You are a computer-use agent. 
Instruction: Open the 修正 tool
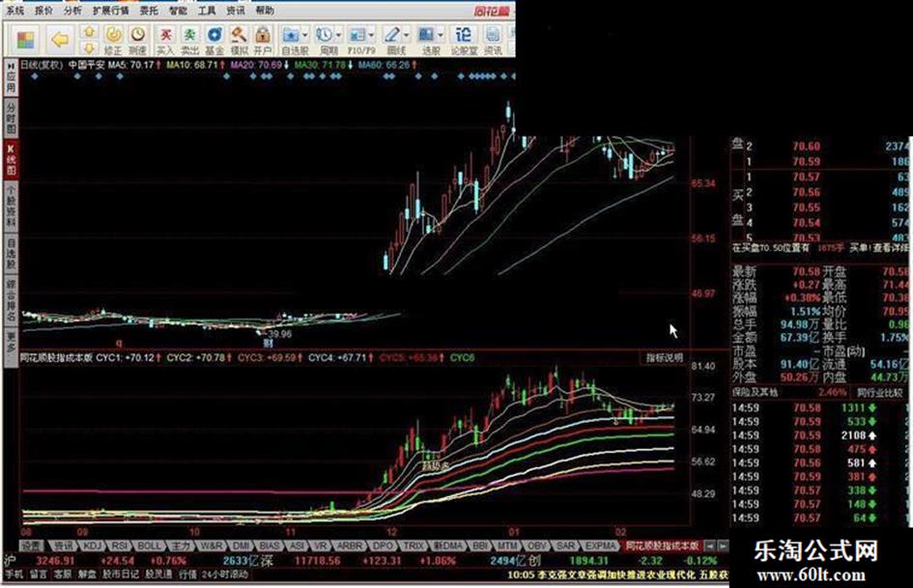114,40
